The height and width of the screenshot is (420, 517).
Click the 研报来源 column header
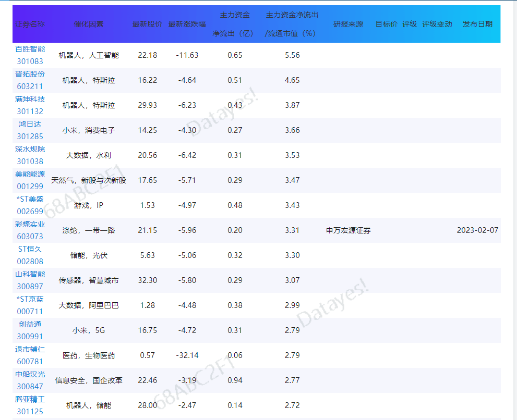348,24
